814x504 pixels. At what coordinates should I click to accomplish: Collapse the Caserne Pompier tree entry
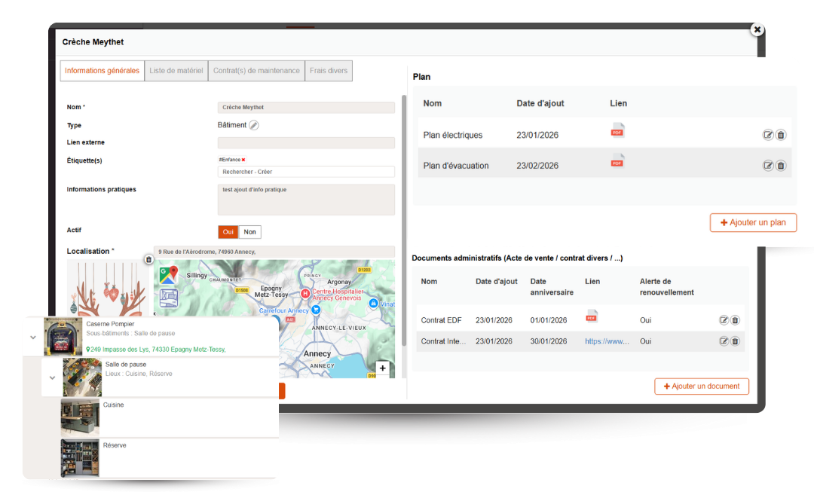coord(33,338)
